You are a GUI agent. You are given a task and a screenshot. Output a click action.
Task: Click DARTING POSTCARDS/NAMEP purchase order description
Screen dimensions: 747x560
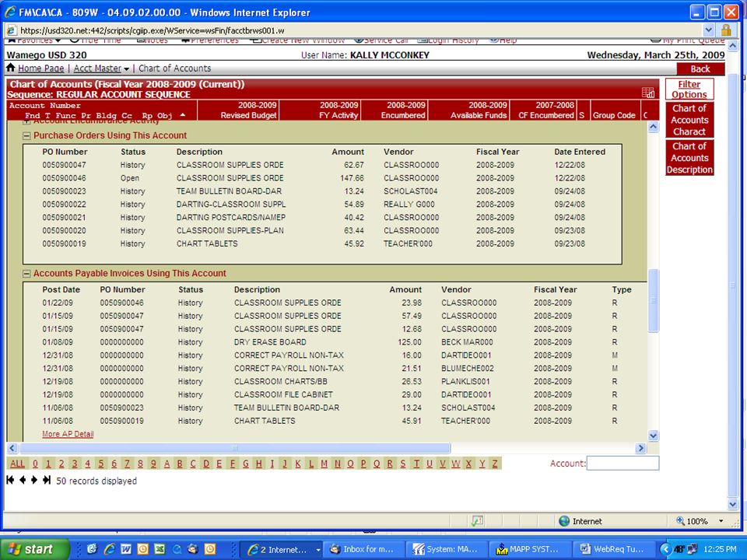[231, 217]
